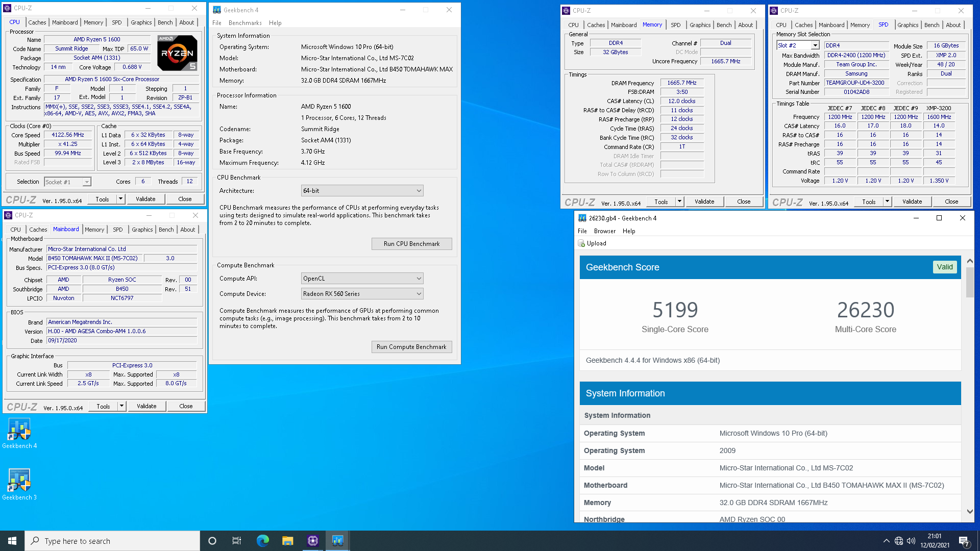
Task: Click taskbar search input field
Action: (112, 541)
